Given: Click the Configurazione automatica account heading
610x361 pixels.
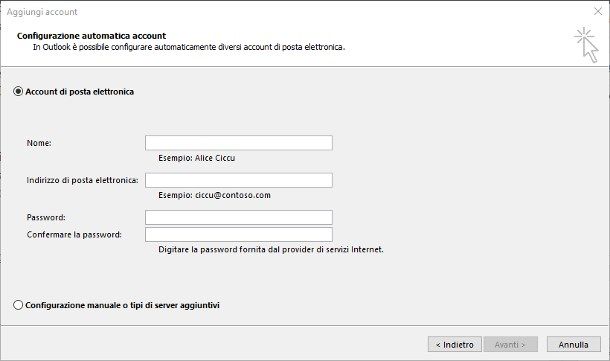Looking at the screenshot, I should click(91, 36).
